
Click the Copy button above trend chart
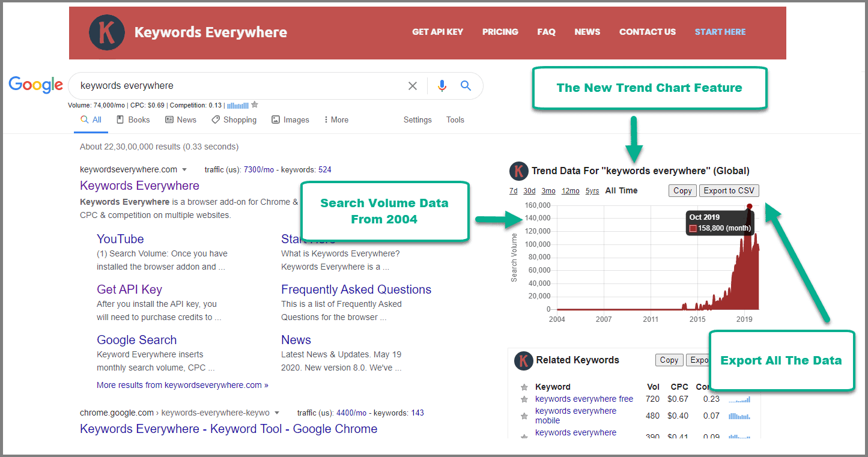coord(682,191)
